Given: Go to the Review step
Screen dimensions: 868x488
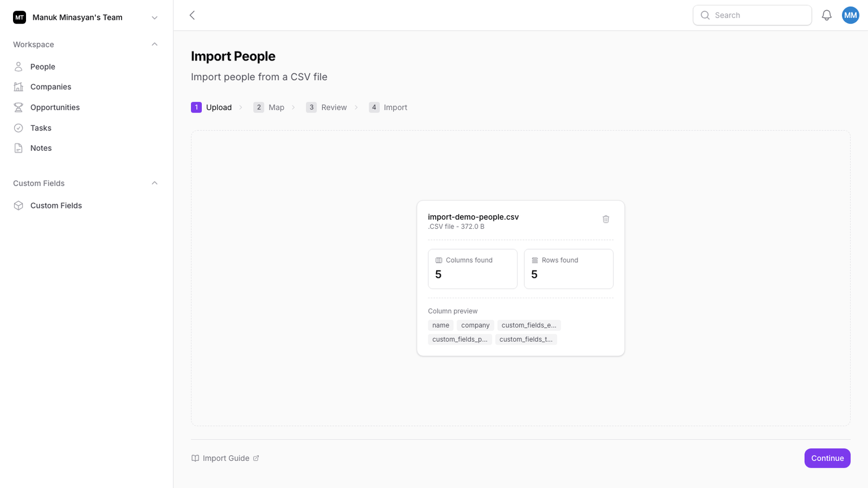Looking at the screenshot, I should click(327, 107).
